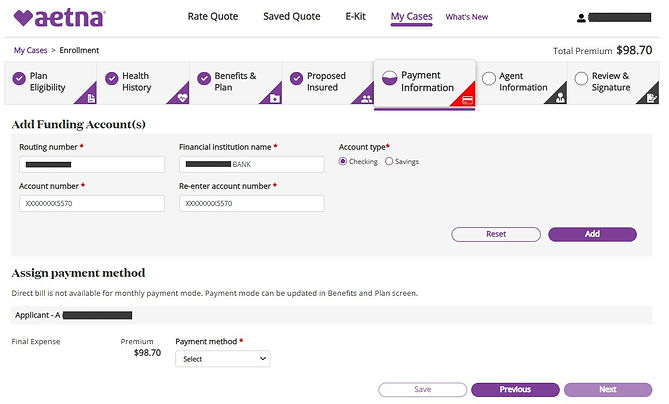Click the Proposed Insured people icon
This screenshot has height=404, width=669.
(366, 99)
